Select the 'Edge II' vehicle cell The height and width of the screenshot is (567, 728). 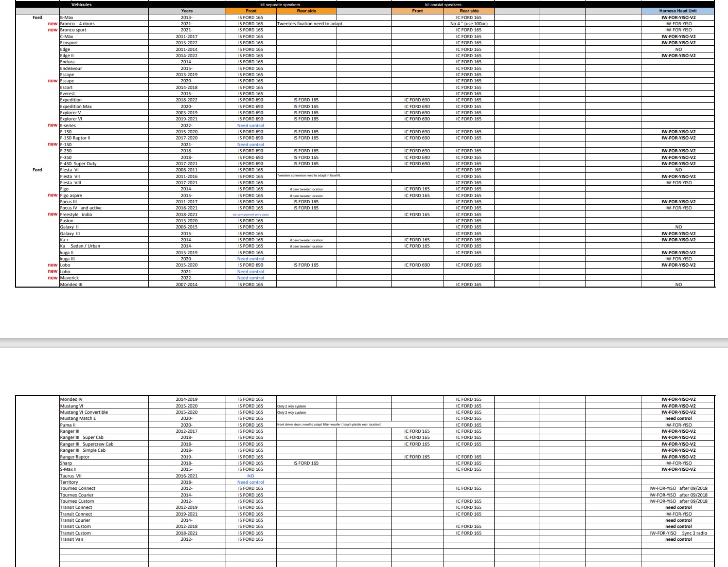click(x=104, y=56)
